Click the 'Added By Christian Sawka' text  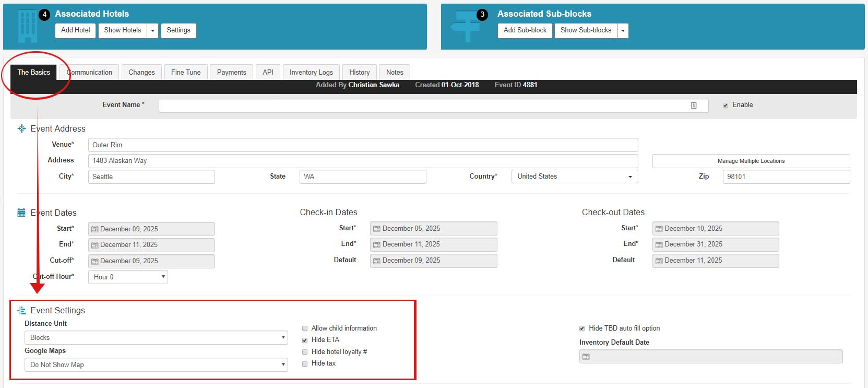coord(358,85)
